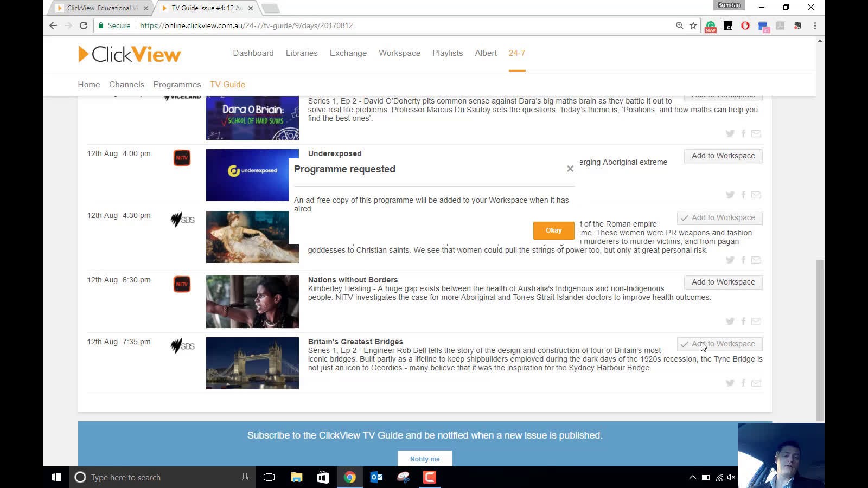Share Nations without Borders on Facebook

click(744, 321)
